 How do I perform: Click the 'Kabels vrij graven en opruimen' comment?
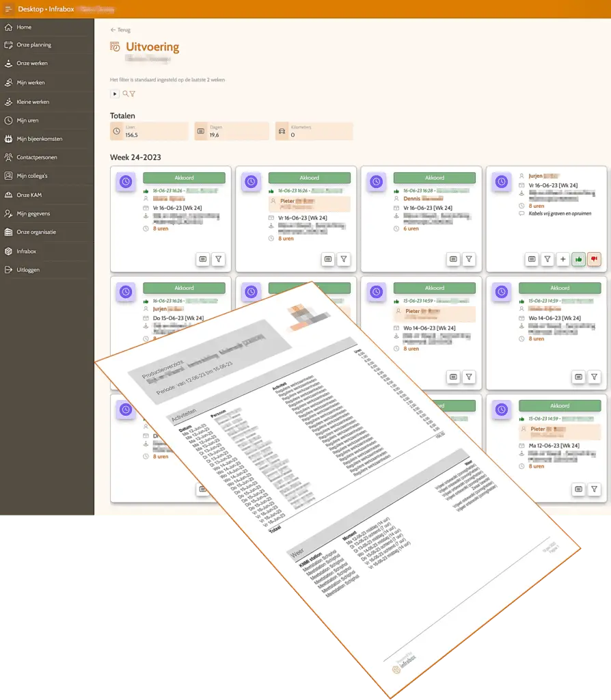pos(560,213)
